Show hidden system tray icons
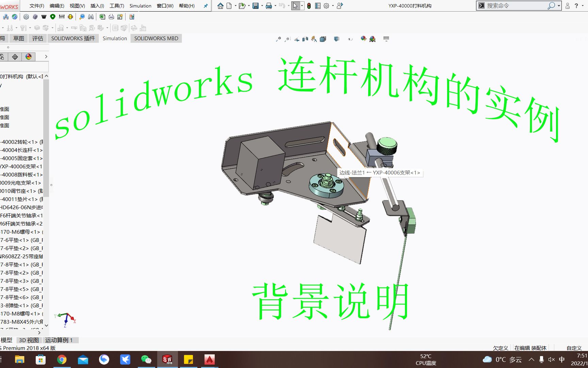The image size is (588, 368). click(531, 359)
